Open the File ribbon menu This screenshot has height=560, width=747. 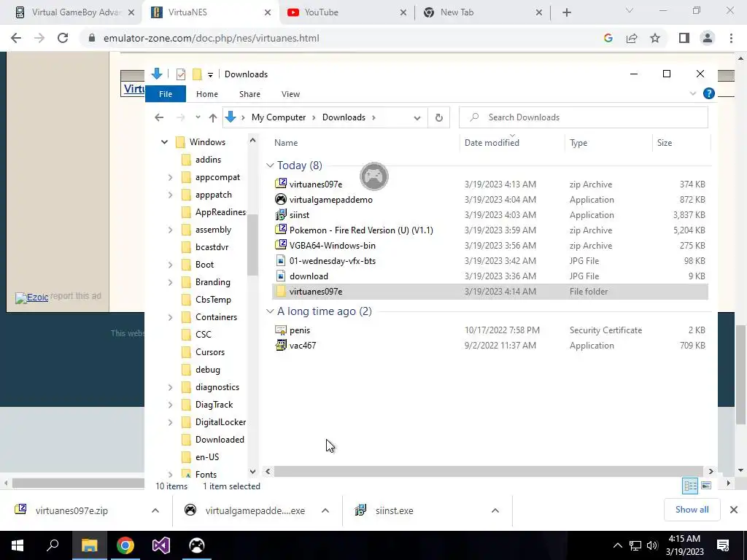pos(166,94)
